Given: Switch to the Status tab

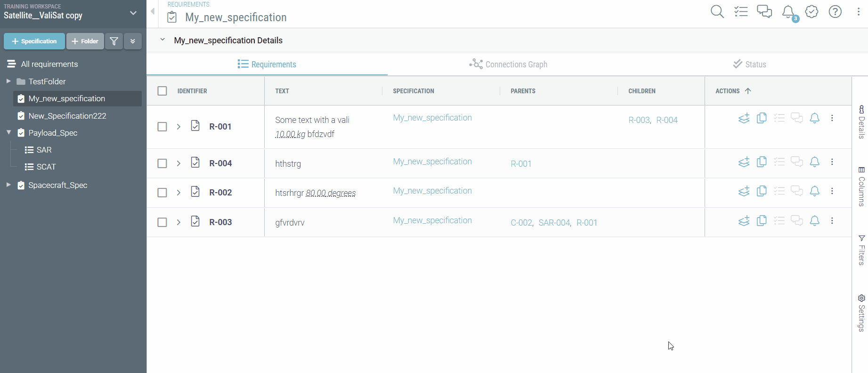Looking at the screenshot, I should pyautogui.click(x=749, y=65).
